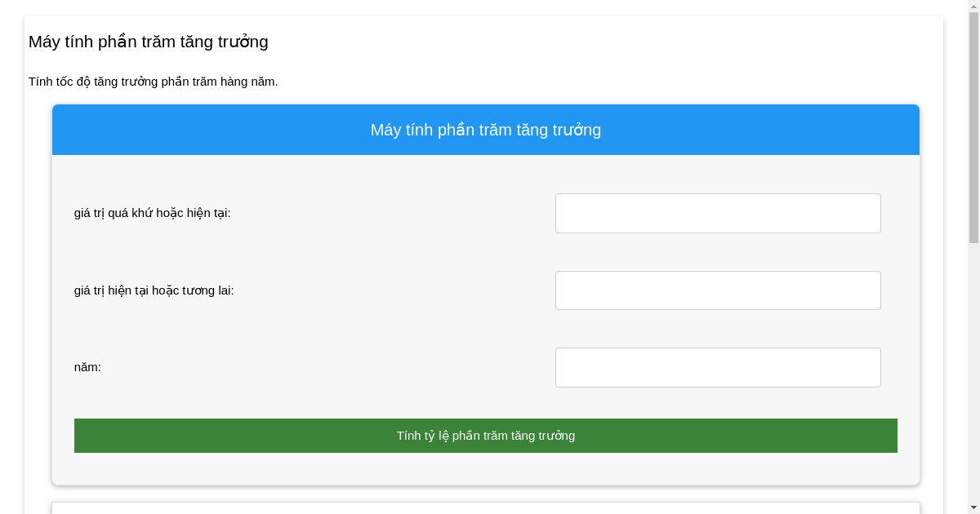Select the label "năm"
The height and width of the screenshot is (514, 980).
coord(87,367)
